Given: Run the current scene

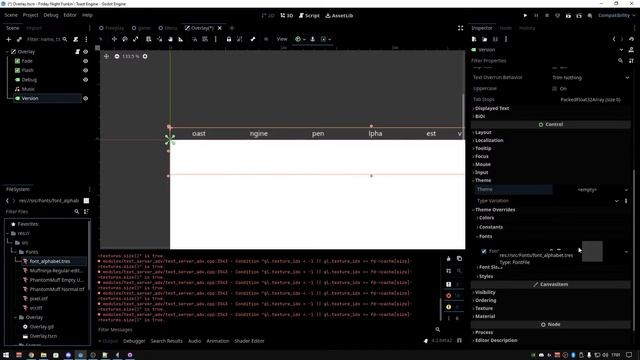Looking at the screenshot, I should coord(568,16).
